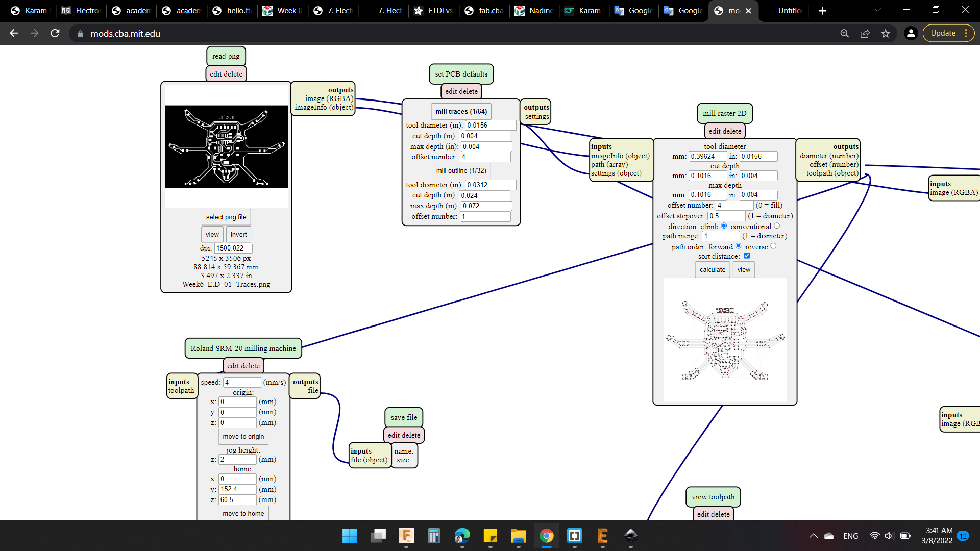Viewport: 980px width, 551px height.
Task: Click the view toolpath module title
Action: (713, 497)
